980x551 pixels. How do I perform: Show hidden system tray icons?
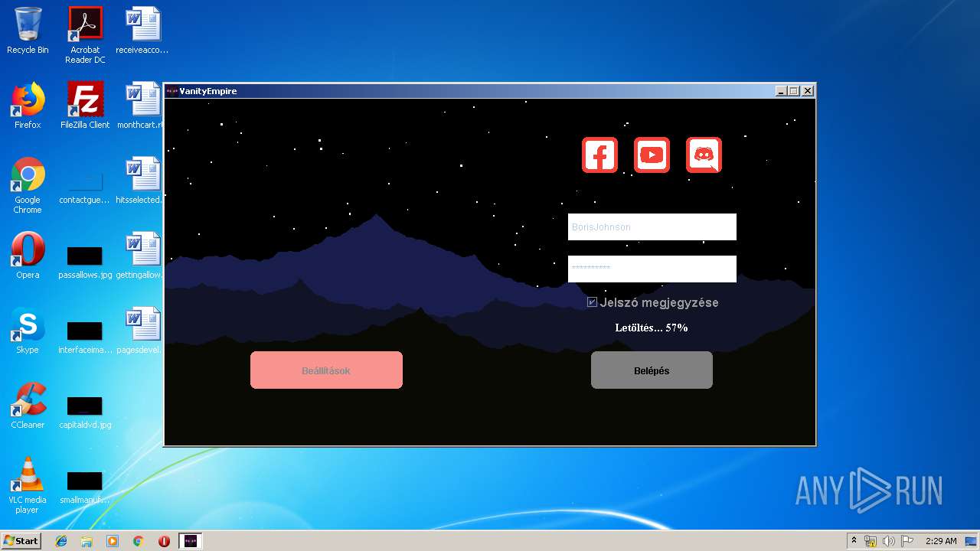(854, 540)
